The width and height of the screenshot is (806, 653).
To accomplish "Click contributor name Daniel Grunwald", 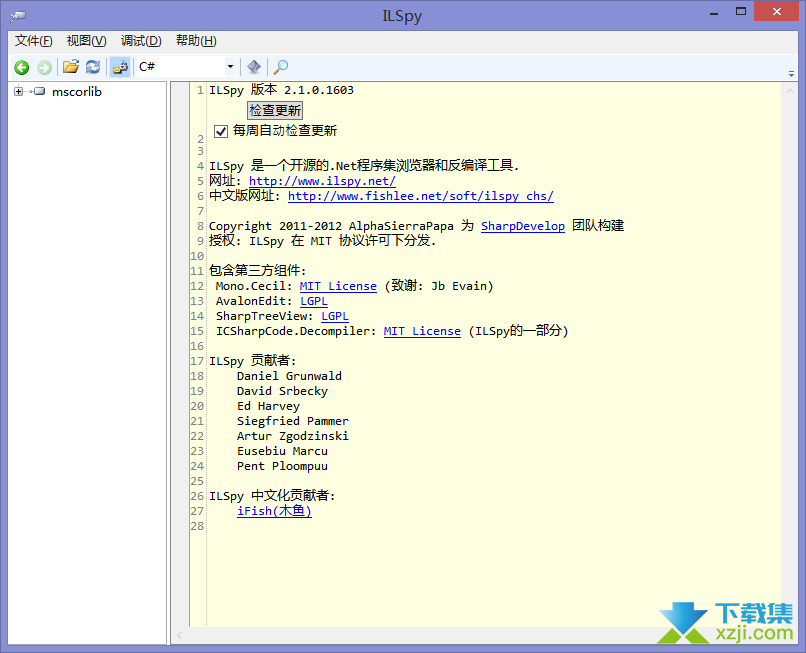I will tap(289, 376).
